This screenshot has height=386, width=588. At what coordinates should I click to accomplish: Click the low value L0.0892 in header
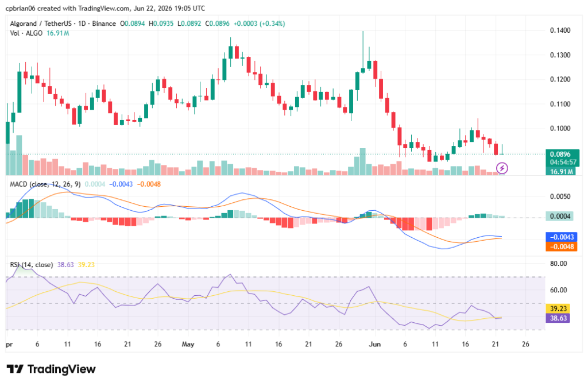point(189,24)
